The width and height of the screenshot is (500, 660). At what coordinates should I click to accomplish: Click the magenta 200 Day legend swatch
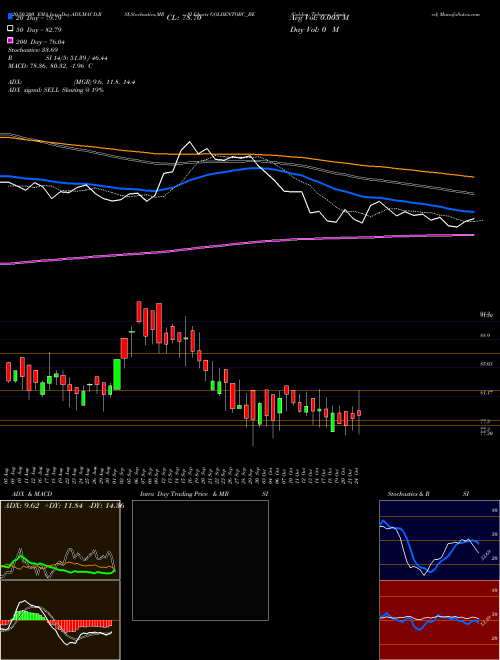pos(10,40)
